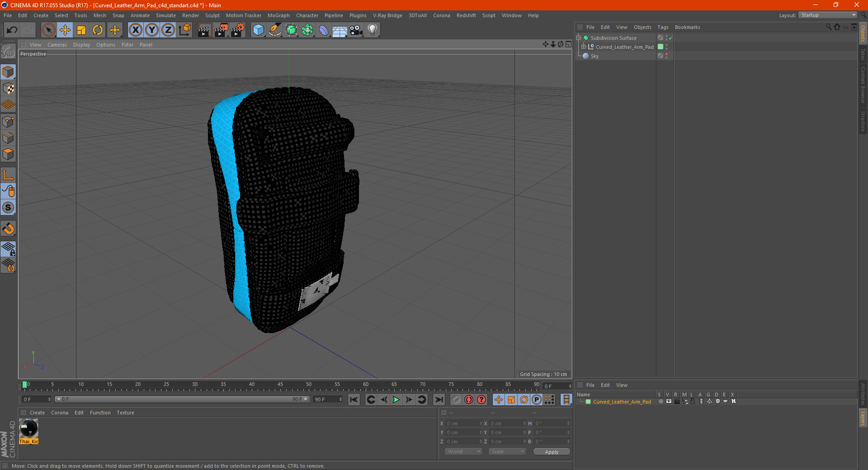868x470 pixels.
Task: Add a Camera object
Action: (356, 30)
